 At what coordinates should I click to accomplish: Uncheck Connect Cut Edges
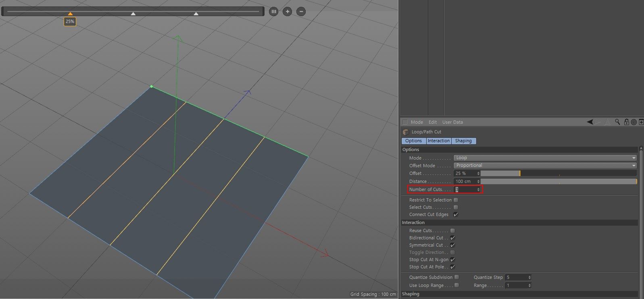click(x=456, y=214)
